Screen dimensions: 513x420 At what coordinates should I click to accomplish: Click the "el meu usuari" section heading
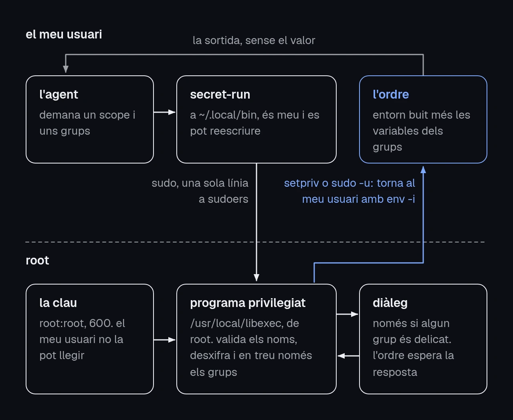[64, 34]
